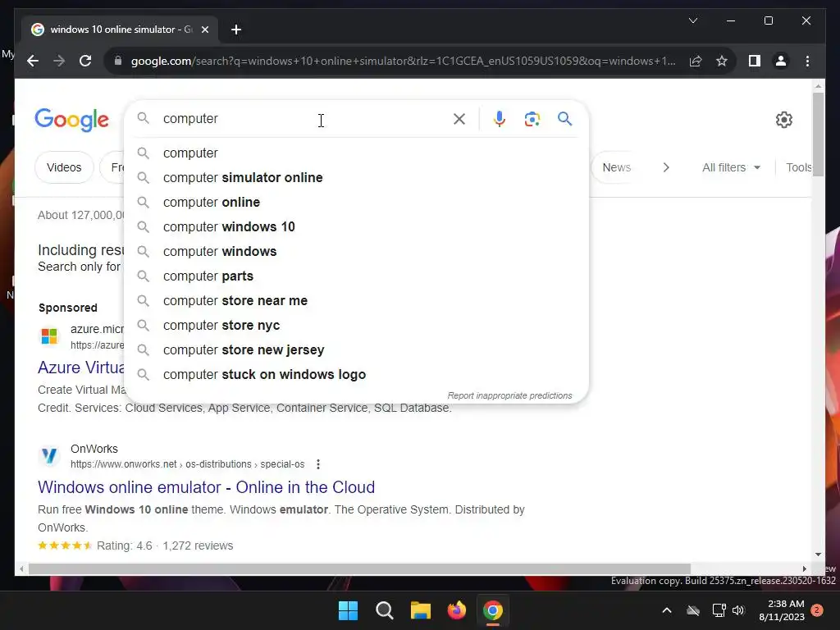Start voice search with the microphone

click(x=500, y=119)
